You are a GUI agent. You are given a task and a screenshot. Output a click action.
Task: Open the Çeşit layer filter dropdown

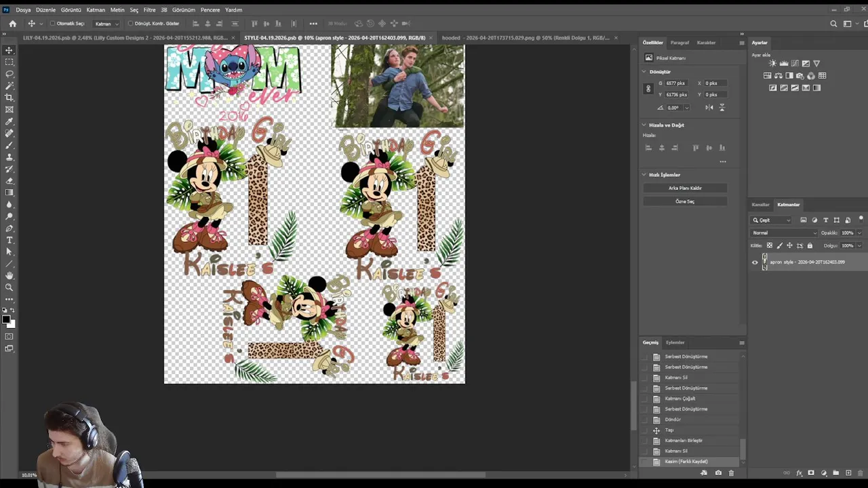pyautogui.click(x=771, y=220)
